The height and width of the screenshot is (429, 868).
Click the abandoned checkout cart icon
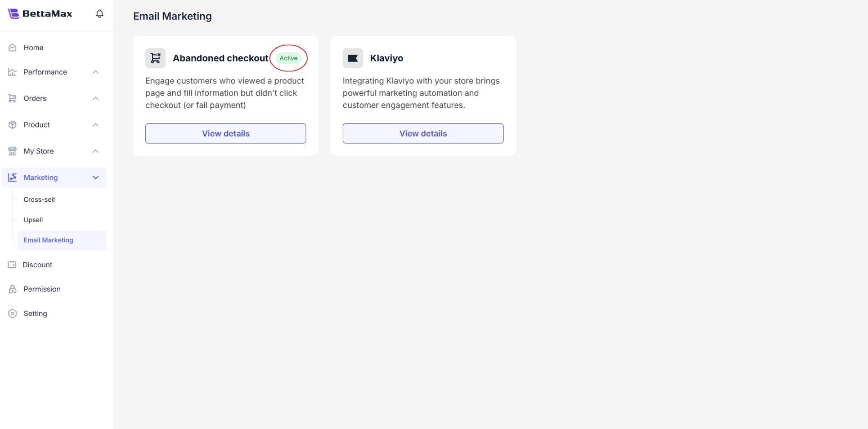tap(155, 58)
